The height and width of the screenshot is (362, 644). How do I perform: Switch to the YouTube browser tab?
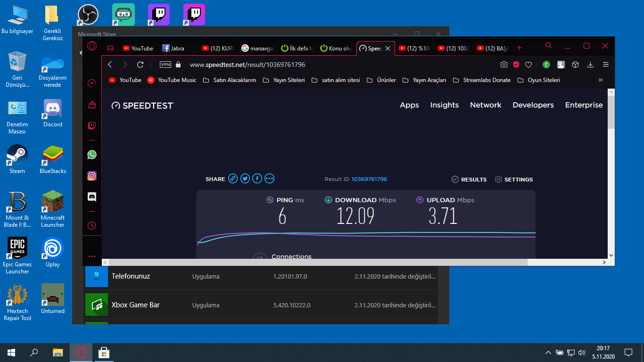point(138,48)
